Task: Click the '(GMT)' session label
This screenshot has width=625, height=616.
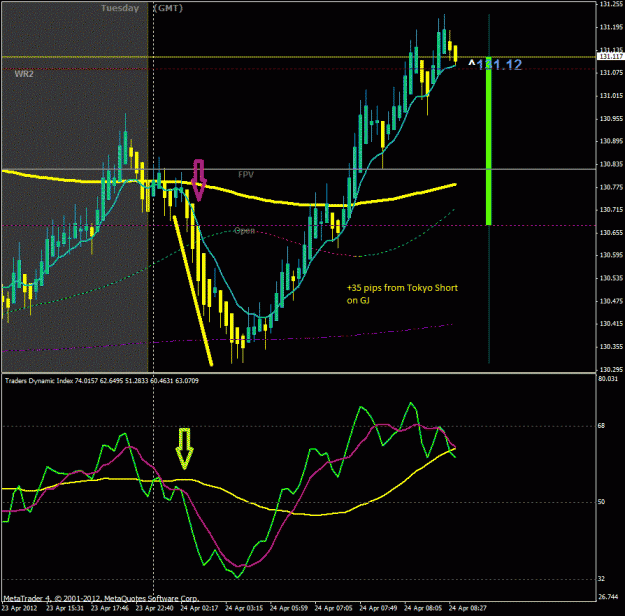Action: tap(168, 8)
